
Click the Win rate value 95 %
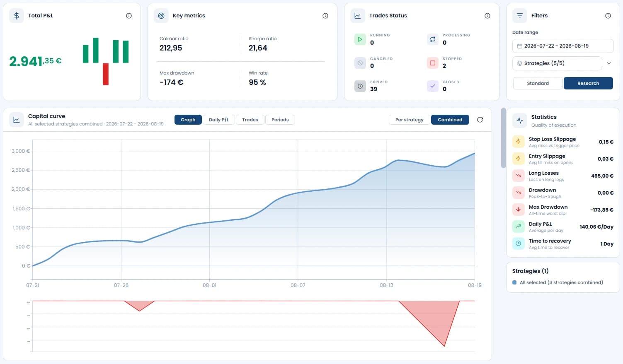pos(257,82)
